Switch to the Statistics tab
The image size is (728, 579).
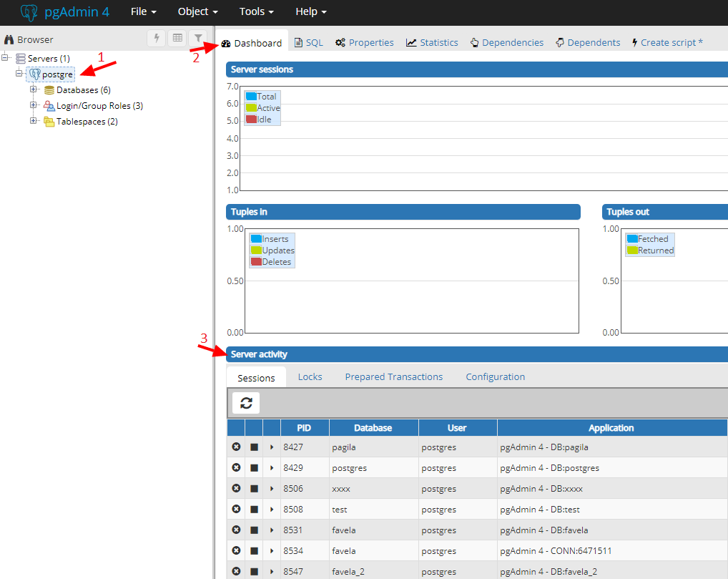432,43
